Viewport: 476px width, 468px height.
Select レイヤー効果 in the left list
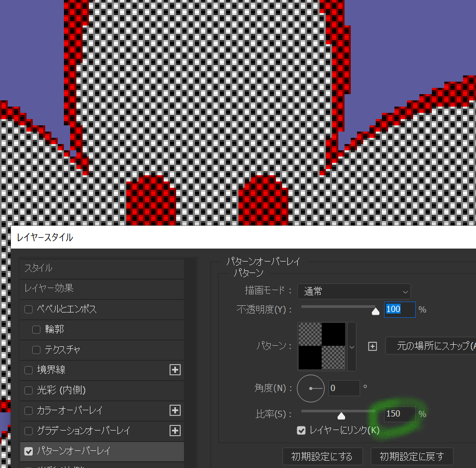point(102,288)
